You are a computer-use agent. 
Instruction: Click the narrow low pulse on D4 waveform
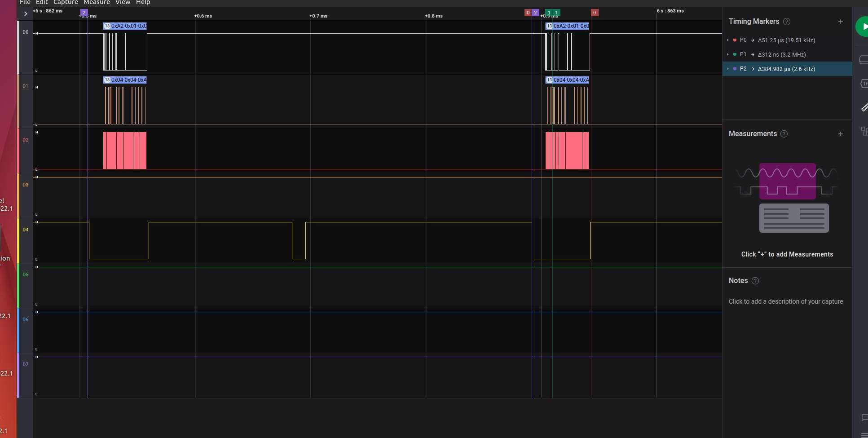click(x=299, y=241)
